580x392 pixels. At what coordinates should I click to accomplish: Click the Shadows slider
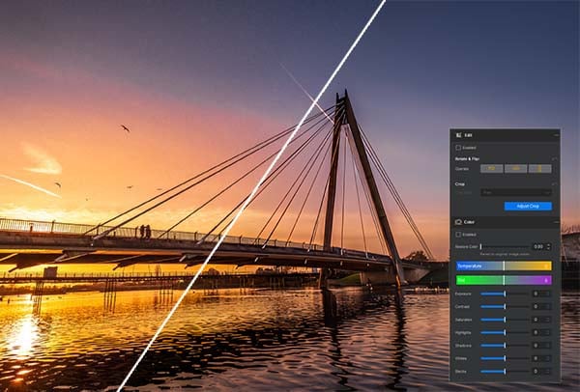click(x=505, y=346)
